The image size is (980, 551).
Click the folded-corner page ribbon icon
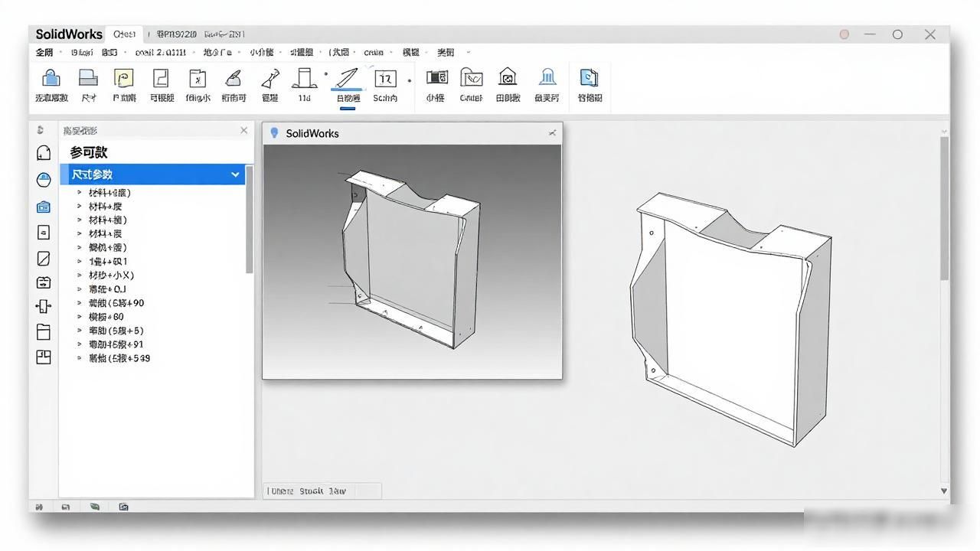161,78
